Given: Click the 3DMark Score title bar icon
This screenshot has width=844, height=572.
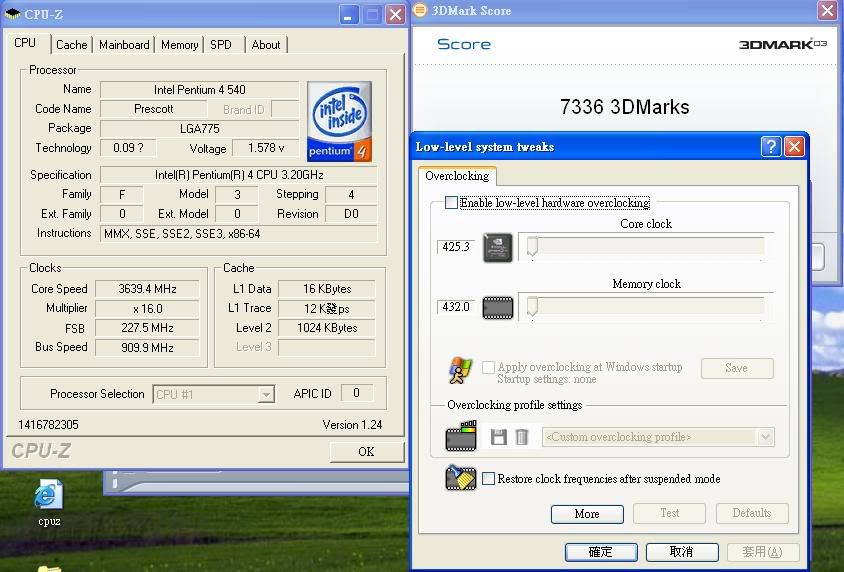Looking at the screenshot, I should pos(420,10).
